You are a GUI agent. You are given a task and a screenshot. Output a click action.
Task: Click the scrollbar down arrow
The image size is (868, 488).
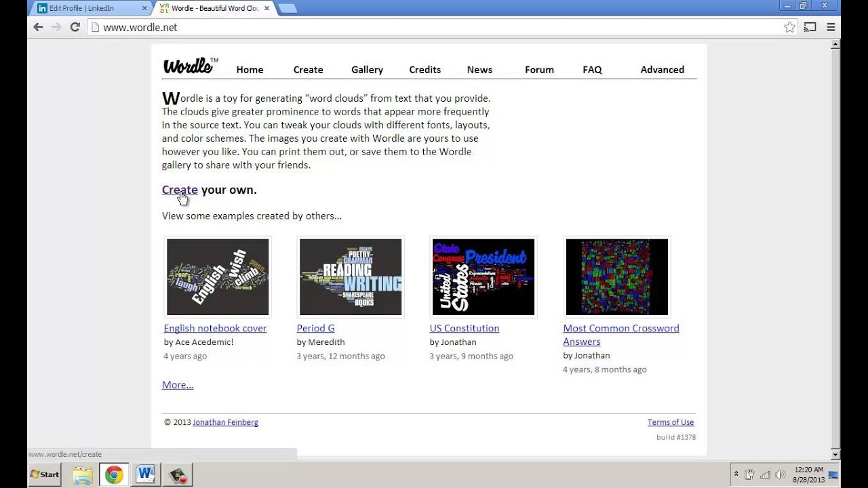point(835,454)
